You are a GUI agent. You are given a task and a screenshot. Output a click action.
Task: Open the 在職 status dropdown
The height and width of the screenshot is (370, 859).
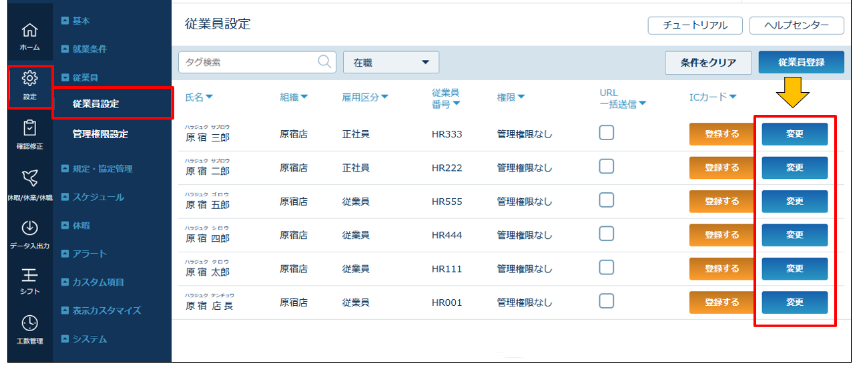click(x=391, y=62)
